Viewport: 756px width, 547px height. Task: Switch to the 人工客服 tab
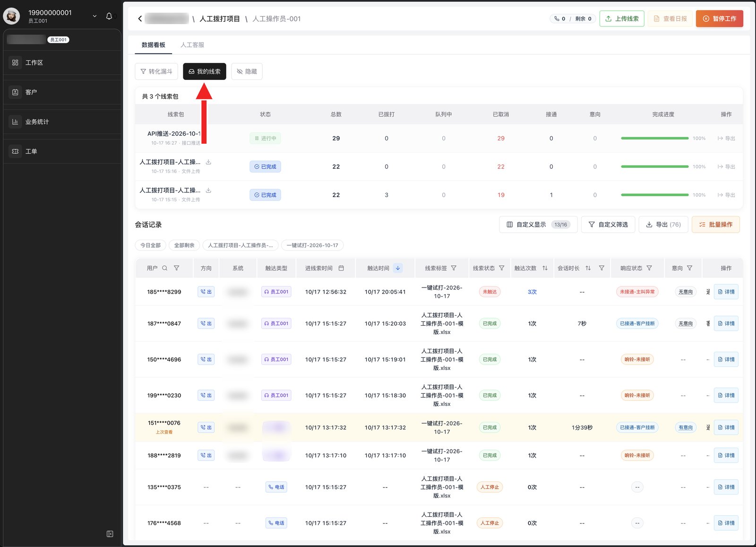192,45
